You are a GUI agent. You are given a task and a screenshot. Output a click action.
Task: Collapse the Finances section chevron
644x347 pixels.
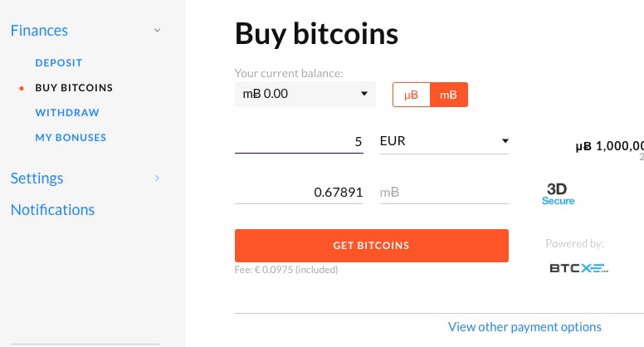(x=157, y=31)
